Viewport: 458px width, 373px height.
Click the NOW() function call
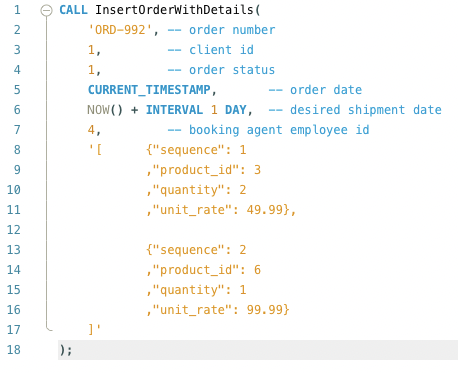coord(105,110)
